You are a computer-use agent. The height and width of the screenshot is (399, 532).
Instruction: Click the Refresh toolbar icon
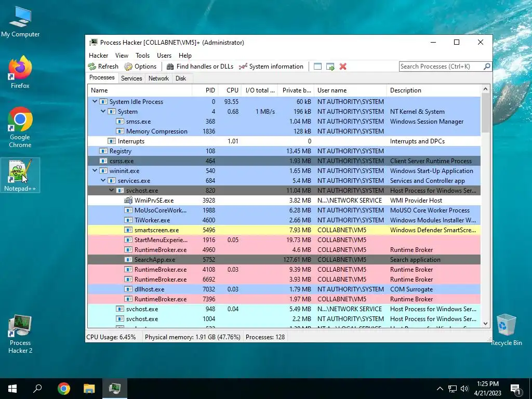pos(92,66)
